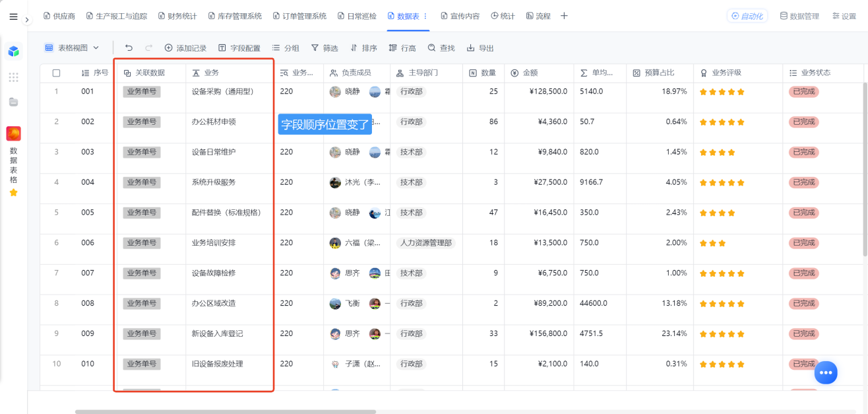Open the blue floating more-actions button
The width and height of the screenshot is (868, 414).
(x=826, y=372)
